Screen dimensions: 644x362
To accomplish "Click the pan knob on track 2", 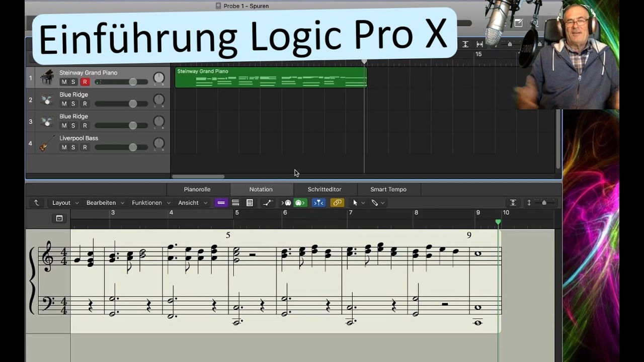I will click(x=159, y=100).
